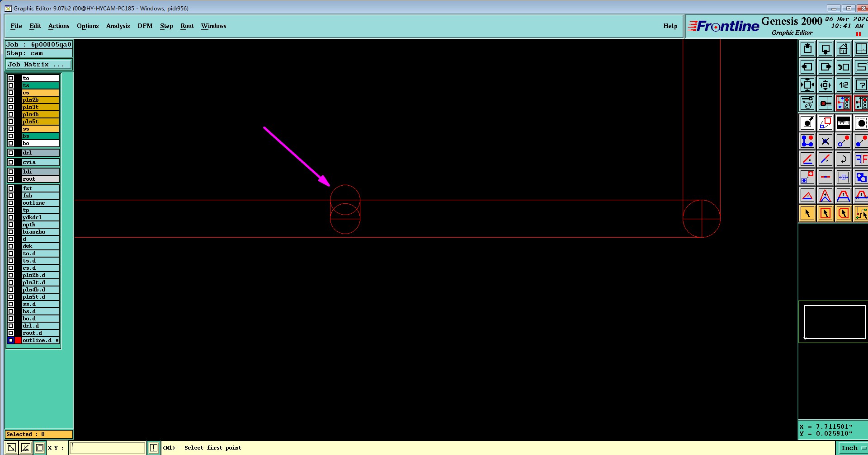Open the wrench and palette settings icon

pos(807,103)
